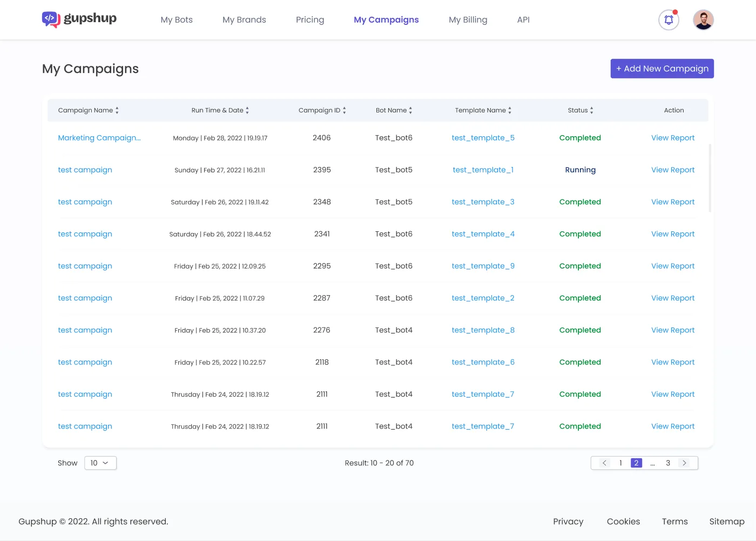Open test_template_1 link

tap(483, 170)
